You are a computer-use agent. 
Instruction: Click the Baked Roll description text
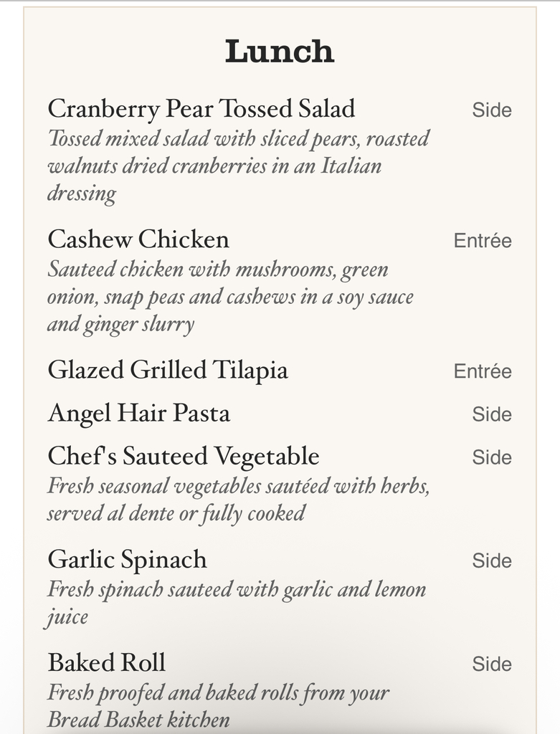[218, 706]
